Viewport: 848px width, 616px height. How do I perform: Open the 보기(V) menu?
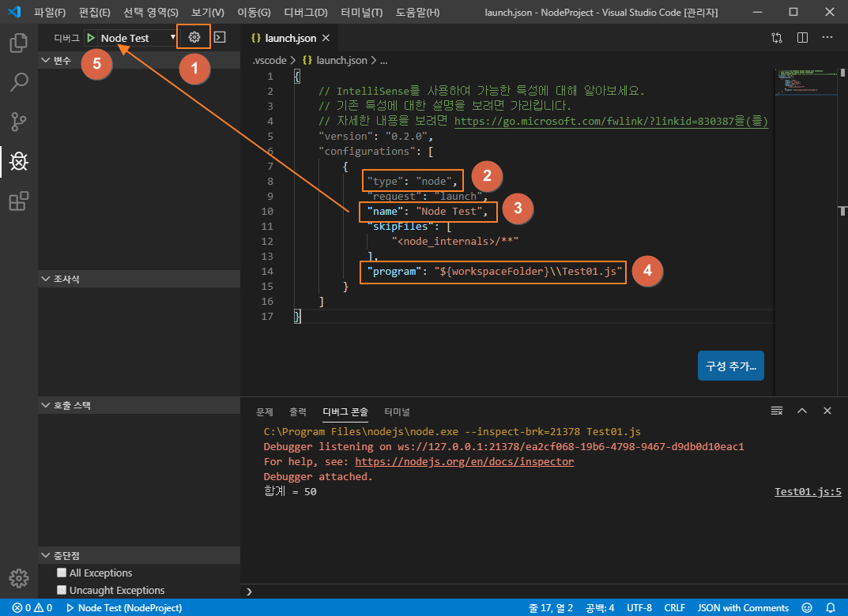coord(208,12)
